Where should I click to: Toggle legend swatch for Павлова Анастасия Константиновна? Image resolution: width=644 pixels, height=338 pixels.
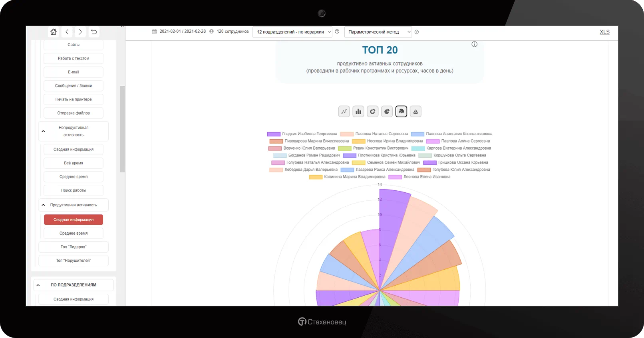point(417,134)
